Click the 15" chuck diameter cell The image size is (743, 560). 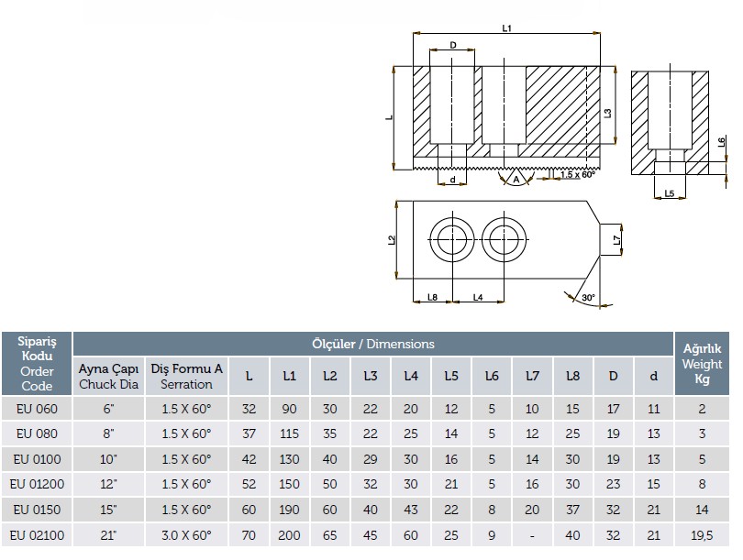point(108,509)
